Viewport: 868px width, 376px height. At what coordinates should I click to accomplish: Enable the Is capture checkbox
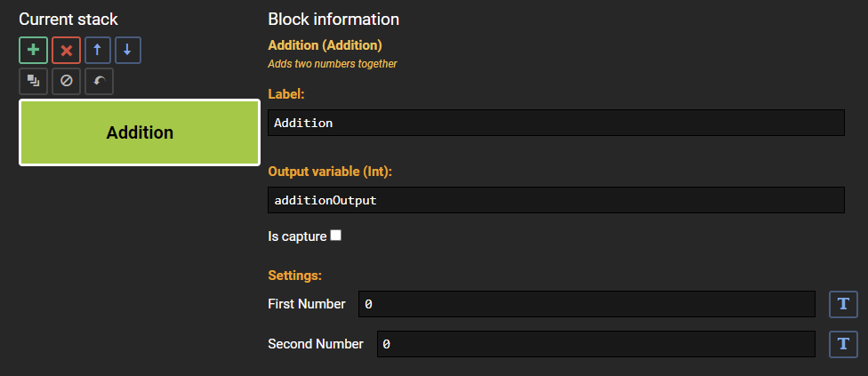click(335, 236)
